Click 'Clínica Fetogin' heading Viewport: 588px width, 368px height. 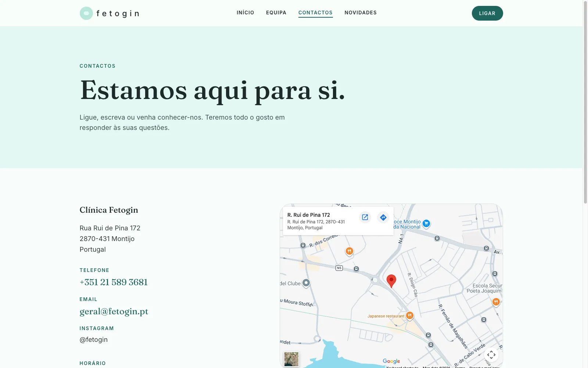(x=109, y=210)
